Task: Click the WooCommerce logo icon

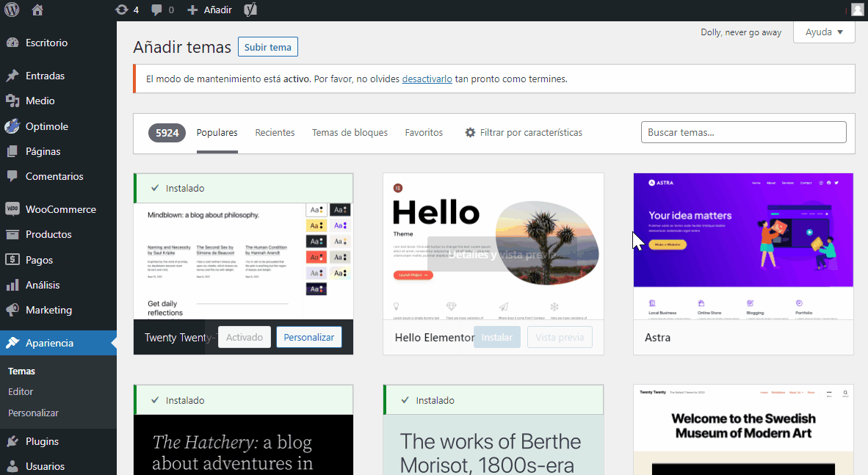Action: [x=12, y=209]
